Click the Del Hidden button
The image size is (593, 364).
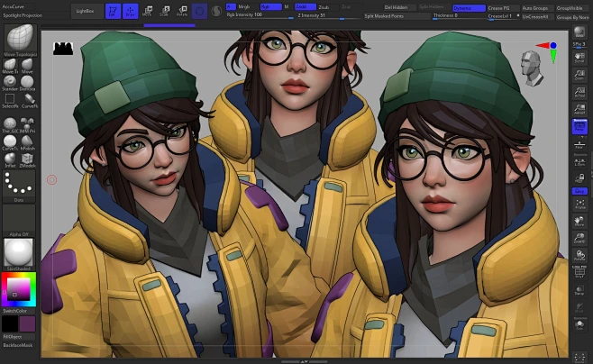[x=396, y=7]
